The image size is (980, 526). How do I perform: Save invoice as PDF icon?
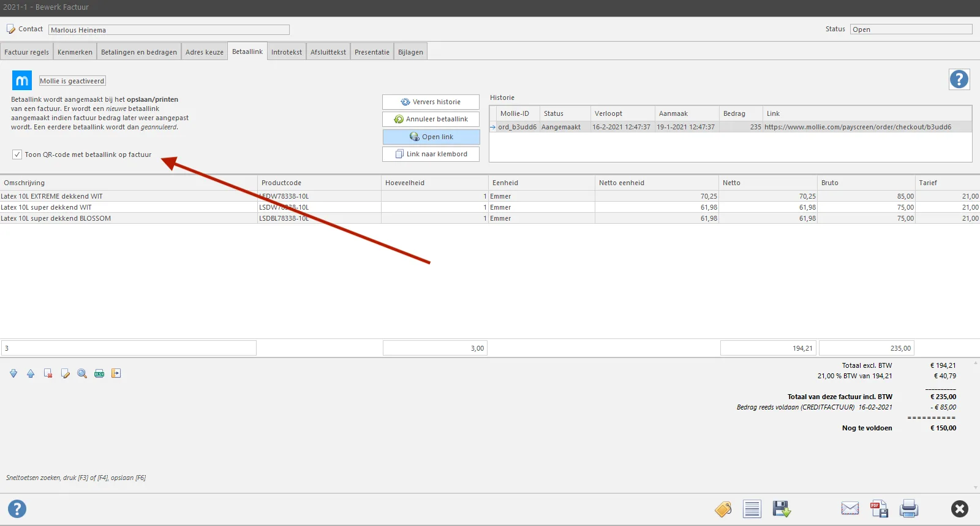coord(880,508)
